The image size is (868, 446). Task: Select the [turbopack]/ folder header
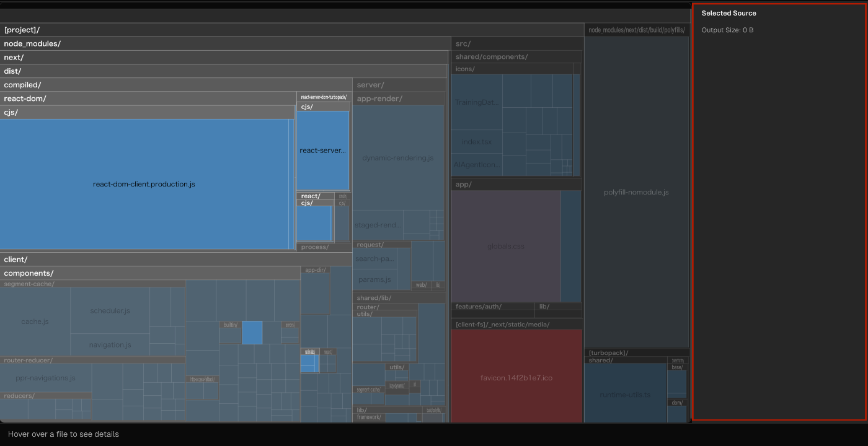coord(637,352)
